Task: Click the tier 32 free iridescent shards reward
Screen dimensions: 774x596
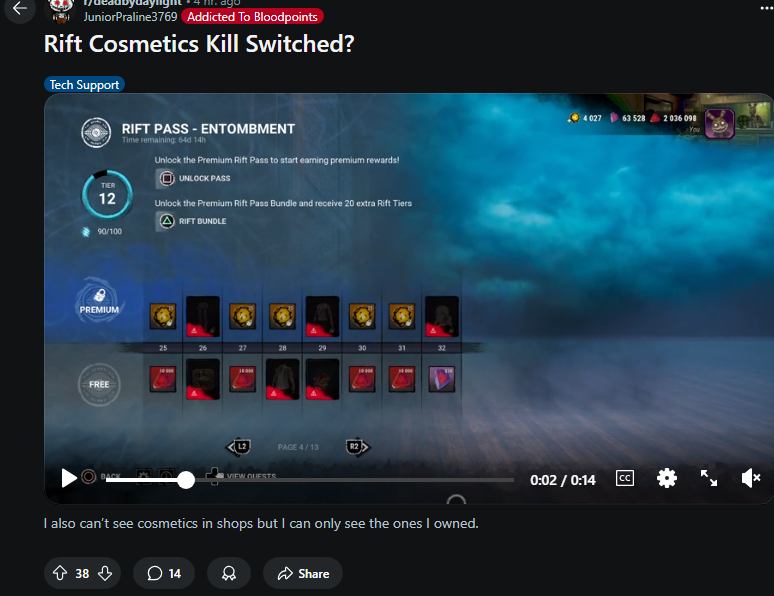Action: (442, 379)
